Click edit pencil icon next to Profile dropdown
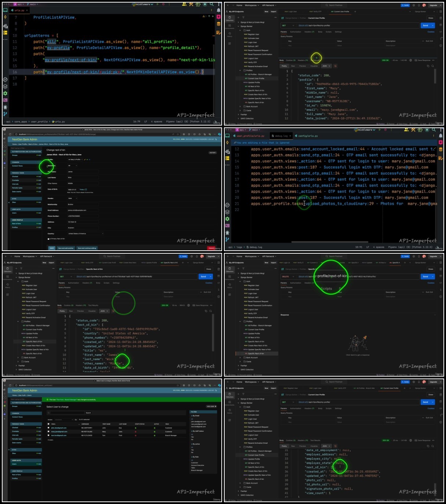The height and width of the screenshot is (504, 446). coord(85,160)
